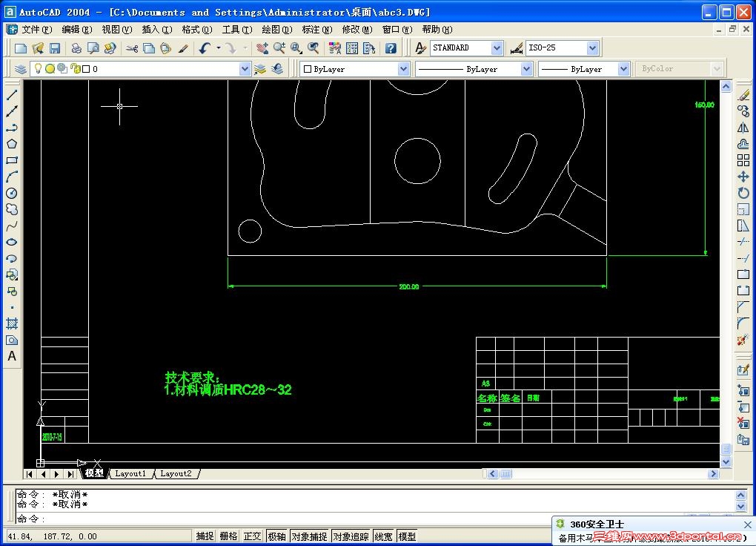Open the 编辑 Edit menu
756x546 pixels.
(x=76, y=30)
